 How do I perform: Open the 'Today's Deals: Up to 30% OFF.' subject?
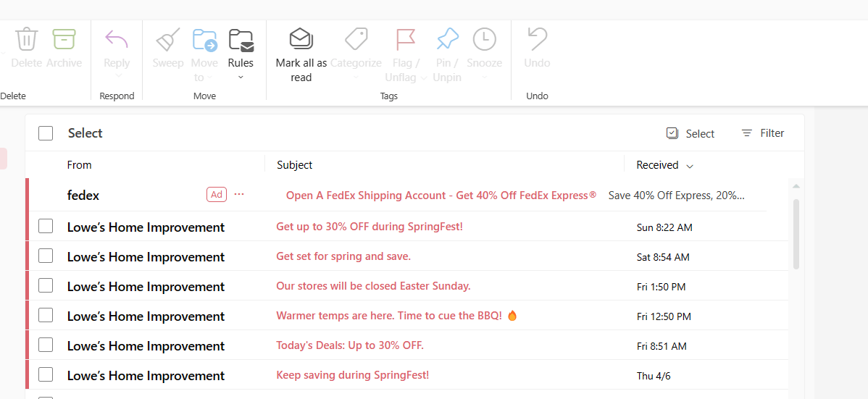350,346
